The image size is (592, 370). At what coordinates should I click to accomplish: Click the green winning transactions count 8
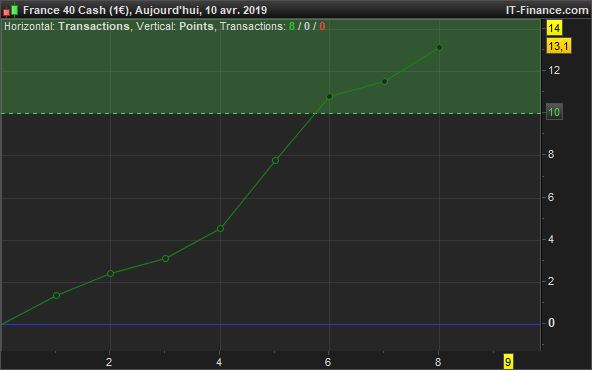click(291, 26)
